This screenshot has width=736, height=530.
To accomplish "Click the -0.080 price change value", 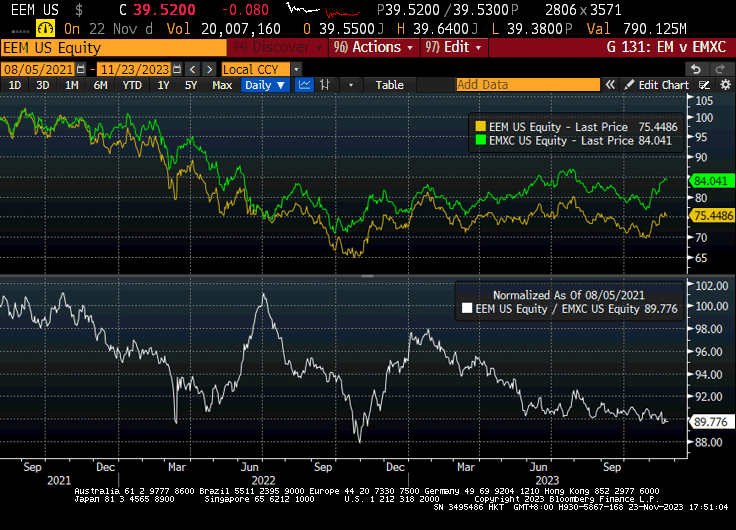I will tap(245, 10).
